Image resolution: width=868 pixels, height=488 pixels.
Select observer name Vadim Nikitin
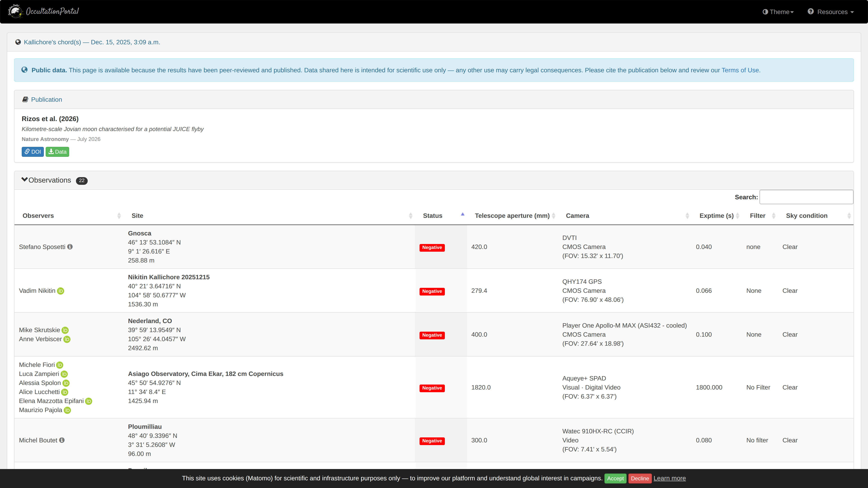coord(37,291)
